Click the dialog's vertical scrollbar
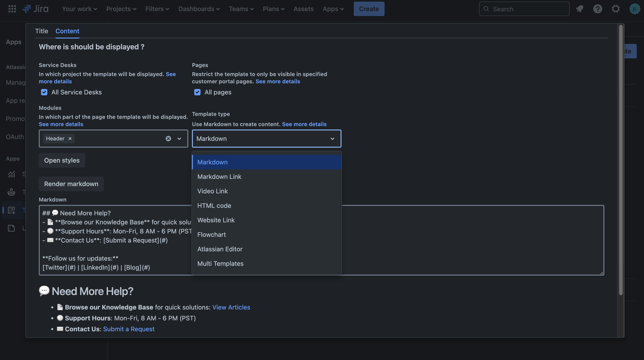This screenshot has height=360, width=644. coord(621,160)
